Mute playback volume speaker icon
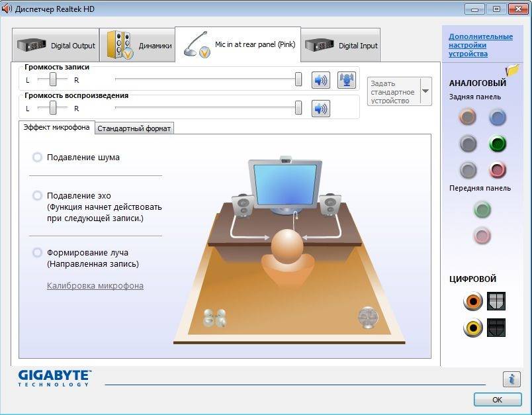532x415 pixels. (321, 109)
